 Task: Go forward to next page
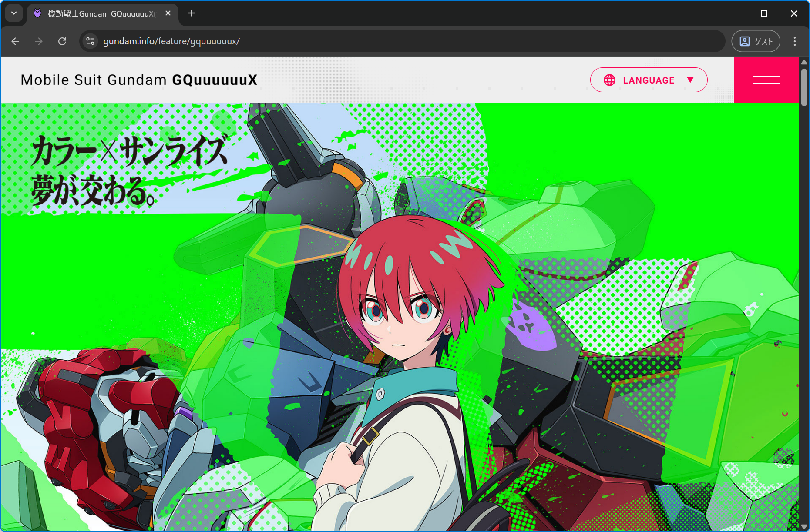click(39, 41)
